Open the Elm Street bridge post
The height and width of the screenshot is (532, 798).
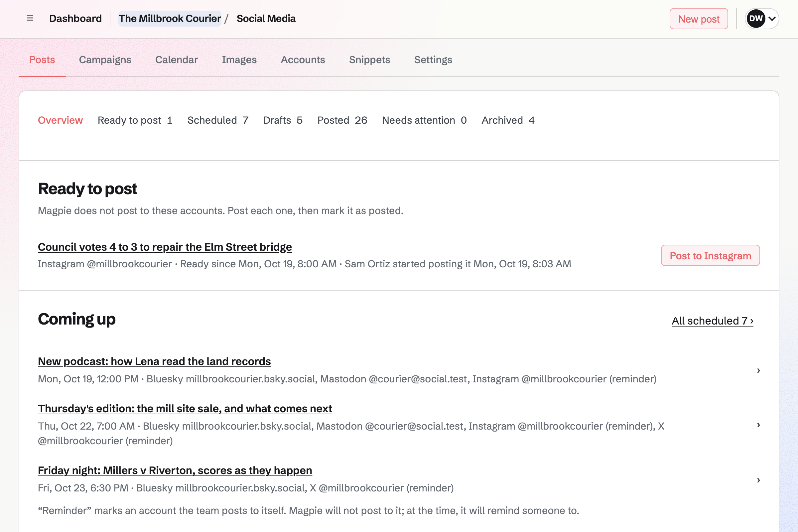coord(165,247)
